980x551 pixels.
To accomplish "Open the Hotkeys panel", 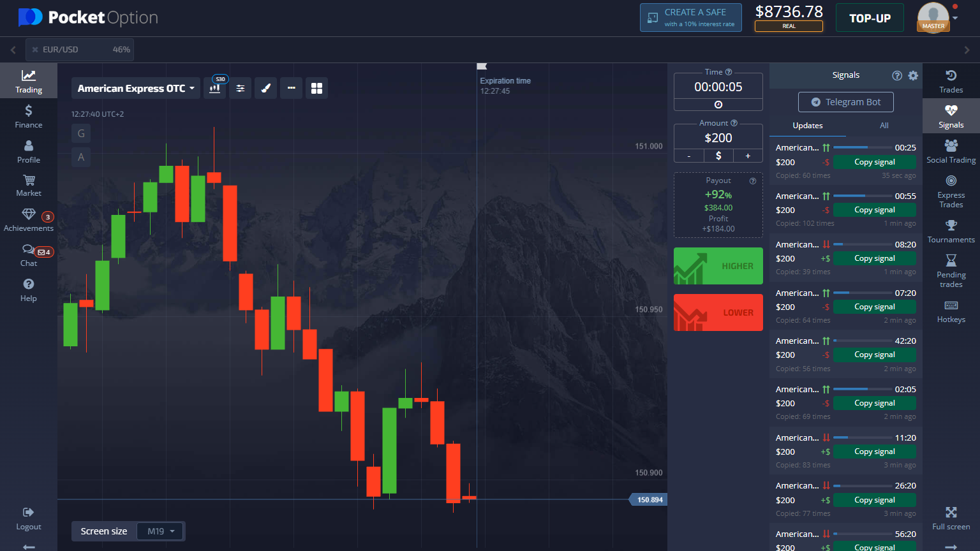I will click(951, 312).
